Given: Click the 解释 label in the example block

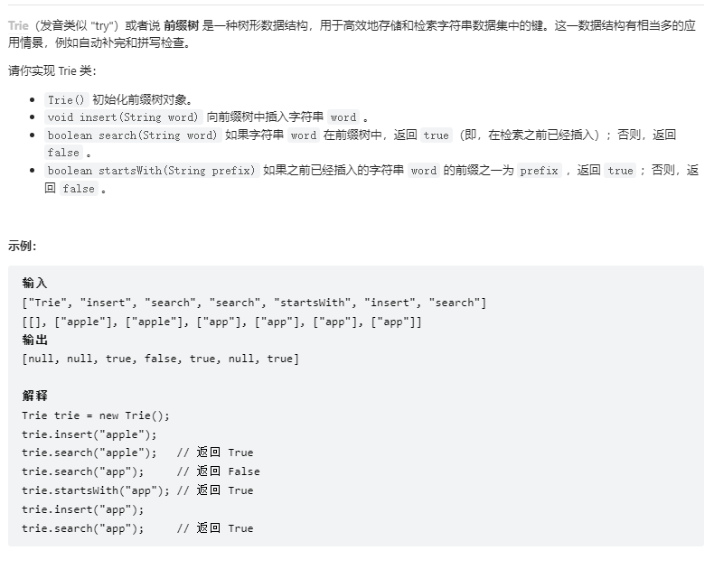Looking at the screenshot, I should tap(34, 396).
